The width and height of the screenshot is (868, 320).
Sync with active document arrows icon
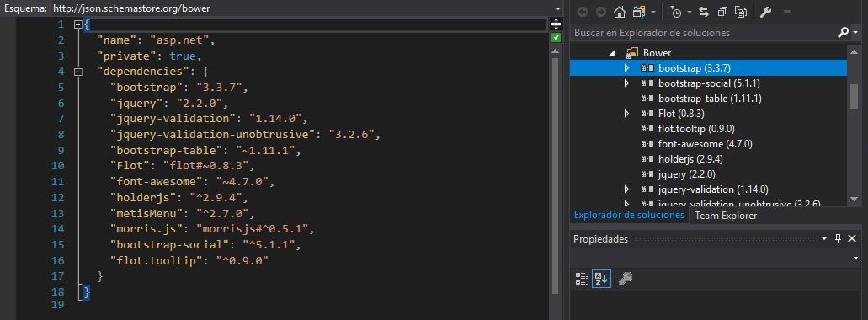point(704,12)
